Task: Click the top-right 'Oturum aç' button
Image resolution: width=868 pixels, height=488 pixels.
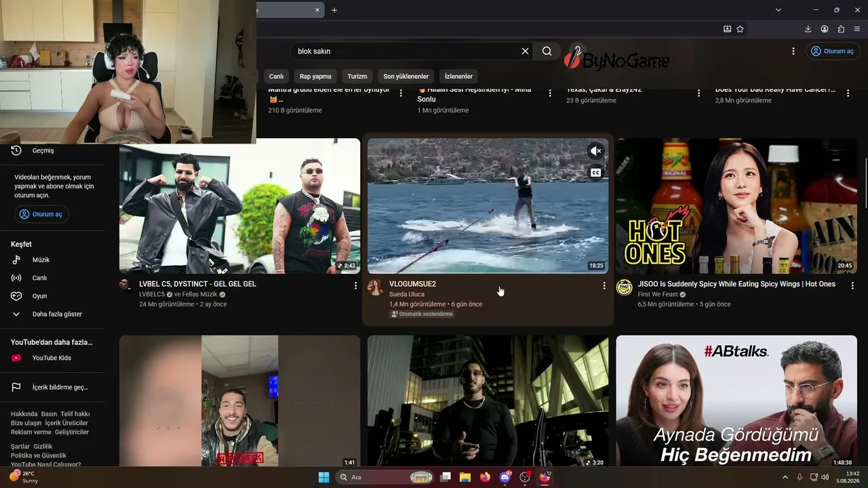Action: pos(833,51)
